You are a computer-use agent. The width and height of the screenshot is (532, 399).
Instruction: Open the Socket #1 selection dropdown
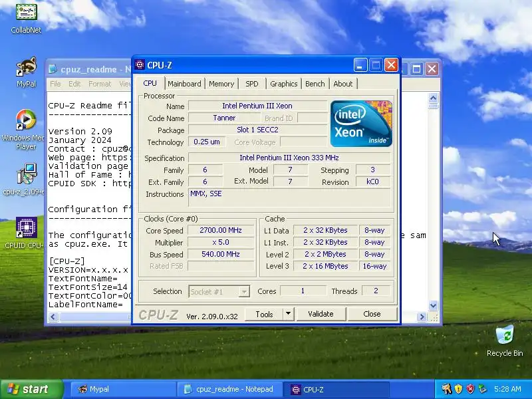[x=219, y=292]
